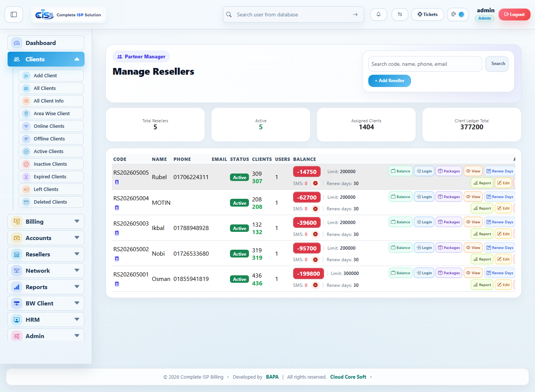Click -199800 balance badge
535x392 pixels.
pos(308,274)
